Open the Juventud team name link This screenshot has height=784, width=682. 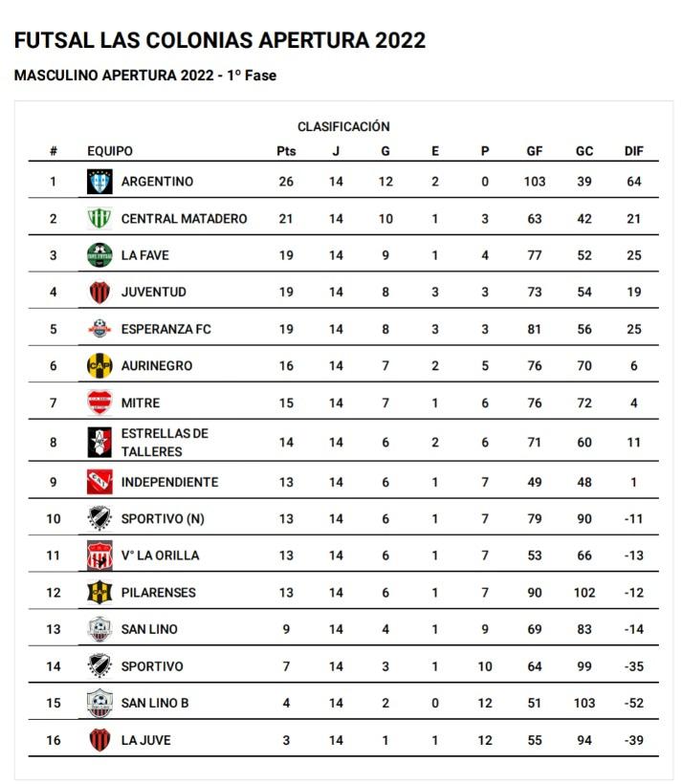[153, 293]
